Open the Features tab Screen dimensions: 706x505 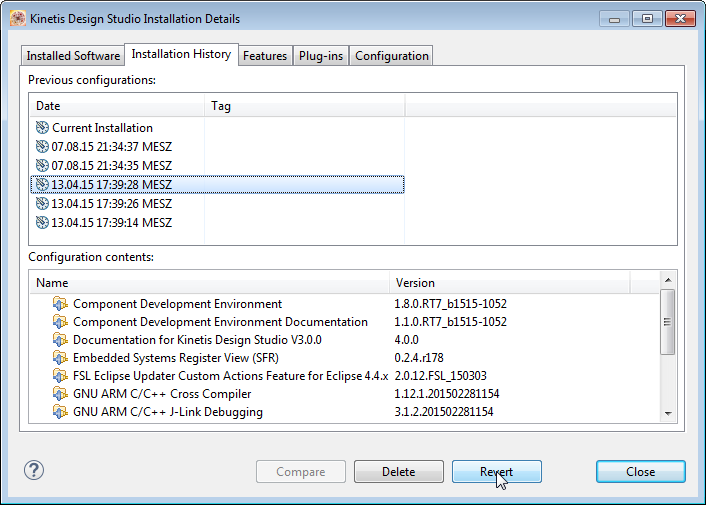[265, 56]
